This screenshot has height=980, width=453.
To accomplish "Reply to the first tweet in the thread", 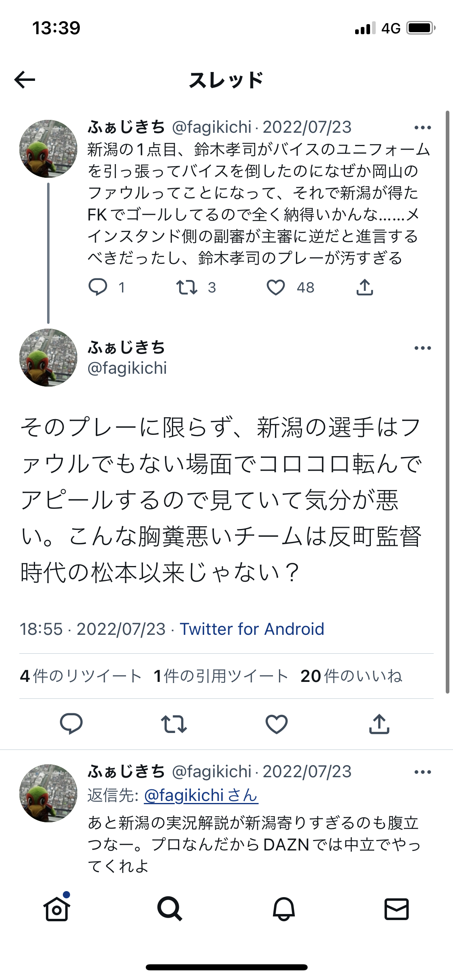I will click(x=98, y=287).
